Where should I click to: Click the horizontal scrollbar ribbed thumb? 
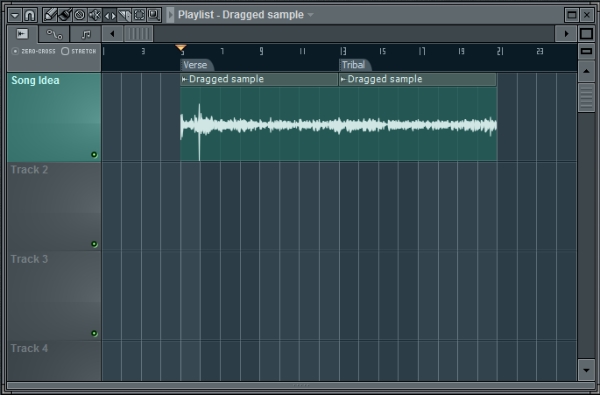click(139, 34)
